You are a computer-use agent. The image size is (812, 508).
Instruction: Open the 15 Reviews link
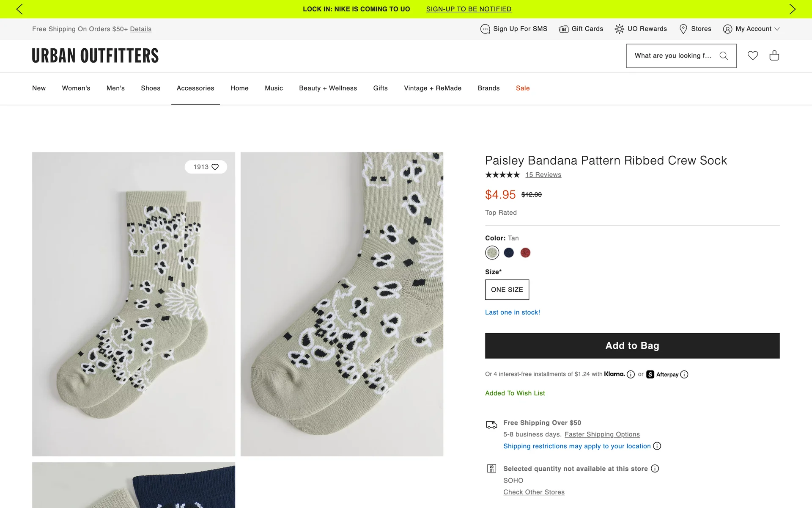tap(543, 175)
